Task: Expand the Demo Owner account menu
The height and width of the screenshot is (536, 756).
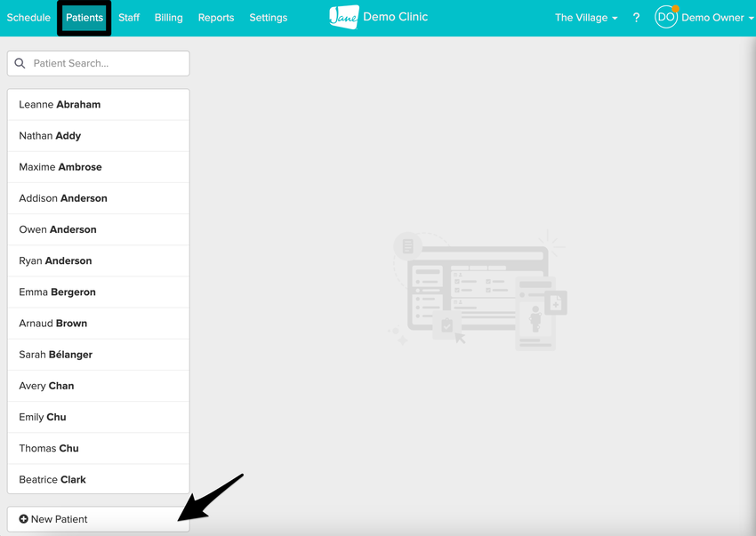Action: click(717, 18)
